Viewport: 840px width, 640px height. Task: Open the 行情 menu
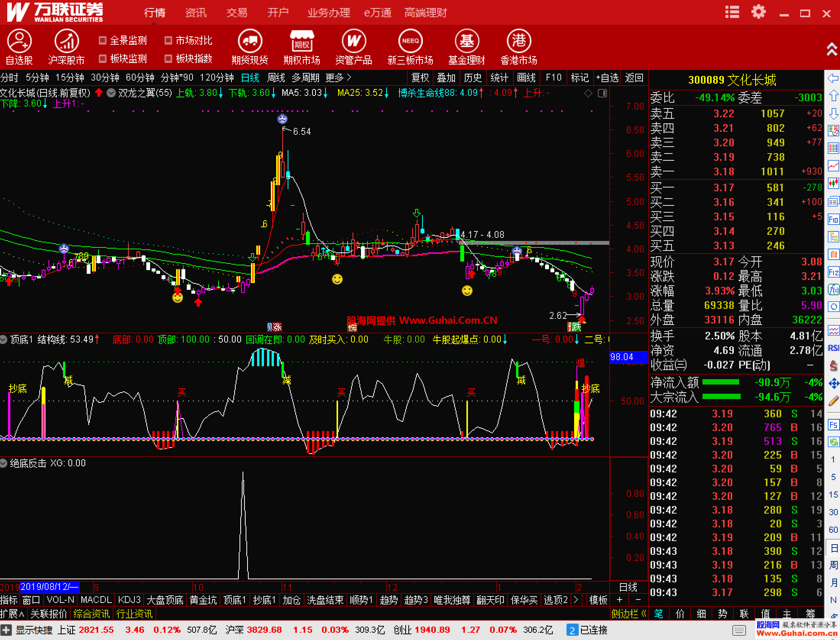tap(155, 13)
